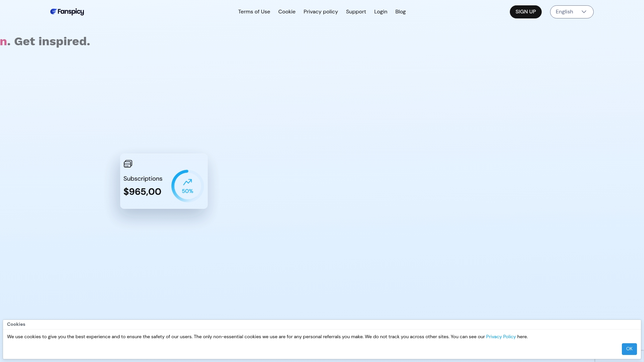
Task: Click the chevron arrow in language selector
Action: pos(584,12)
